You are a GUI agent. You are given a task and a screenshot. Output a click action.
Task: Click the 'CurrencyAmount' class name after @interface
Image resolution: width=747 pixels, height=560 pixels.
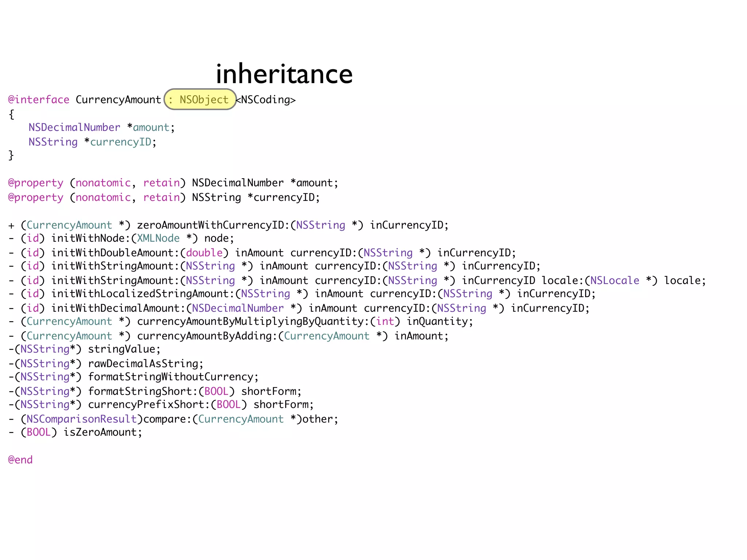tap(118, 100)
